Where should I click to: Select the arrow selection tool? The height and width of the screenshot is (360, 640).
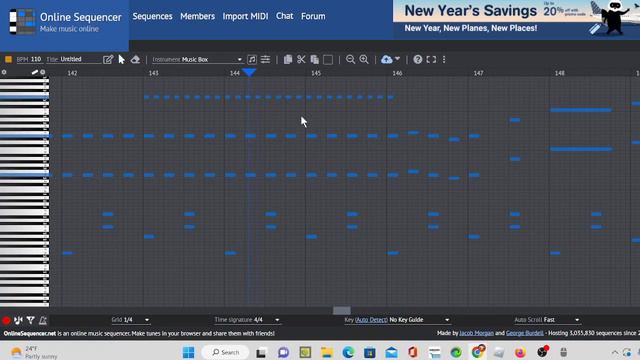tap(122, 60)
